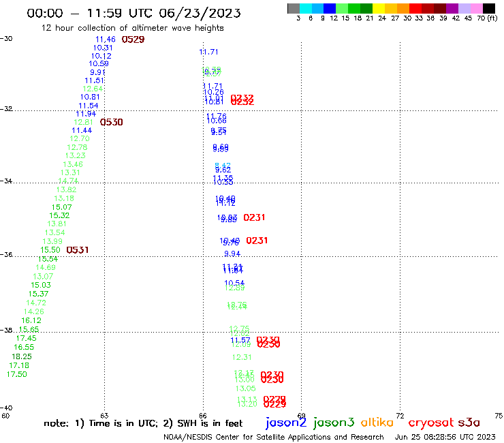
Task: Select the wave height value 17.50
Action: pyautogui.click(x=17, y=374)
